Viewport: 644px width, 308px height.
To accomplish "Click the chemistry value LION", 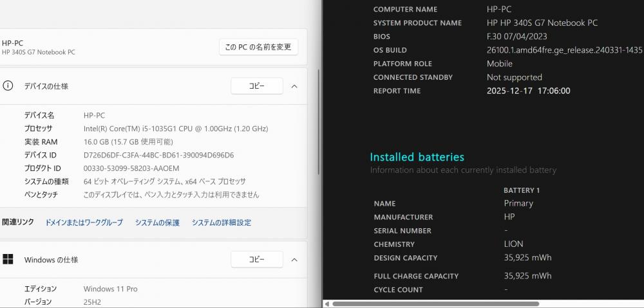I will click(x=513, y=244).
